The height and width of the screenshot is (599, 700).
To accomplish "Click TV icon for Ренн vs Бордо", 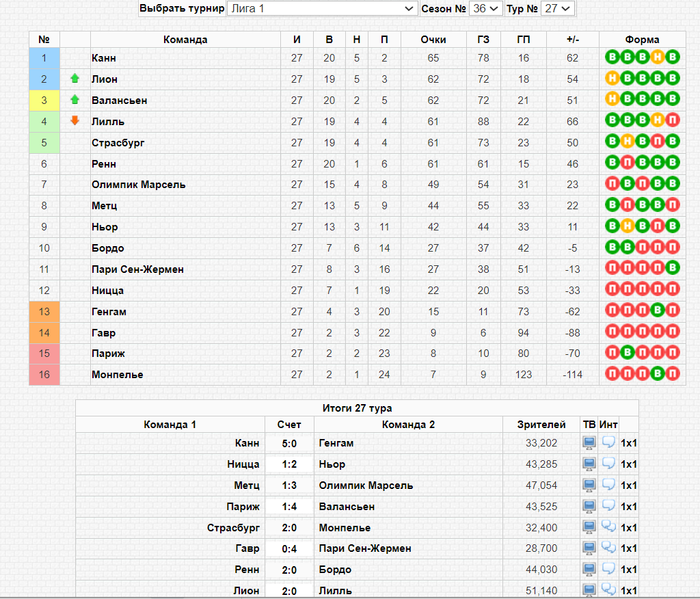I will point(589,569).
